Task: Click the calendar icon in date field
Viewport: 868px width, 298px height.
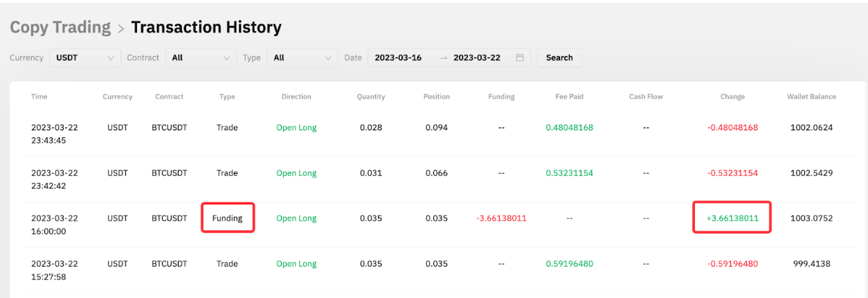Action: (519, 58)
